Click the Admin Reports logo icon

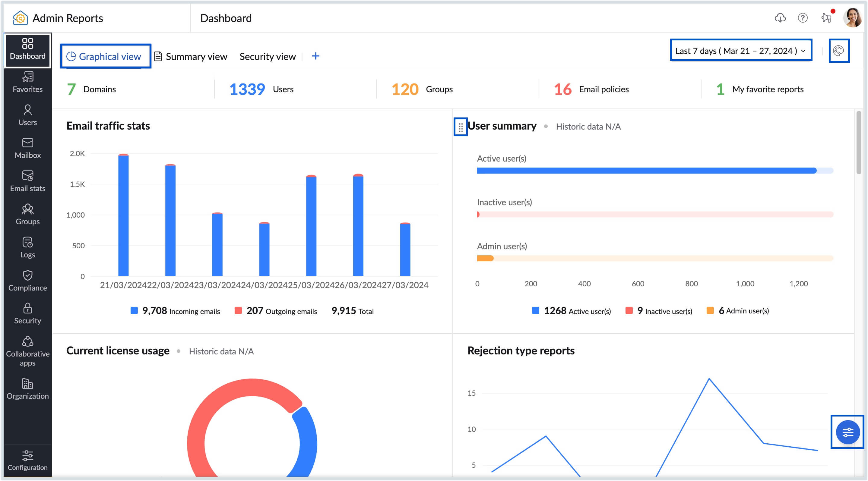tap(20, 18)
